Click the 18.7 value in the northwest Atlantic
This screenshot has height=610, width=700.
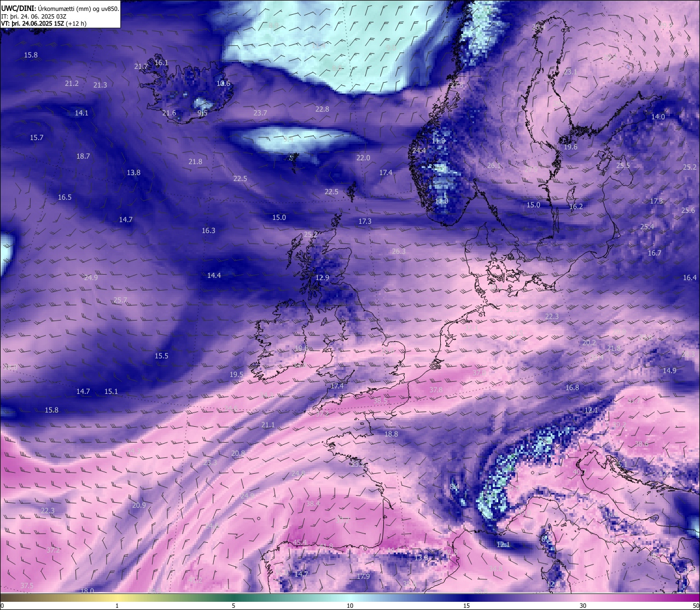click(x=83, y=156)
